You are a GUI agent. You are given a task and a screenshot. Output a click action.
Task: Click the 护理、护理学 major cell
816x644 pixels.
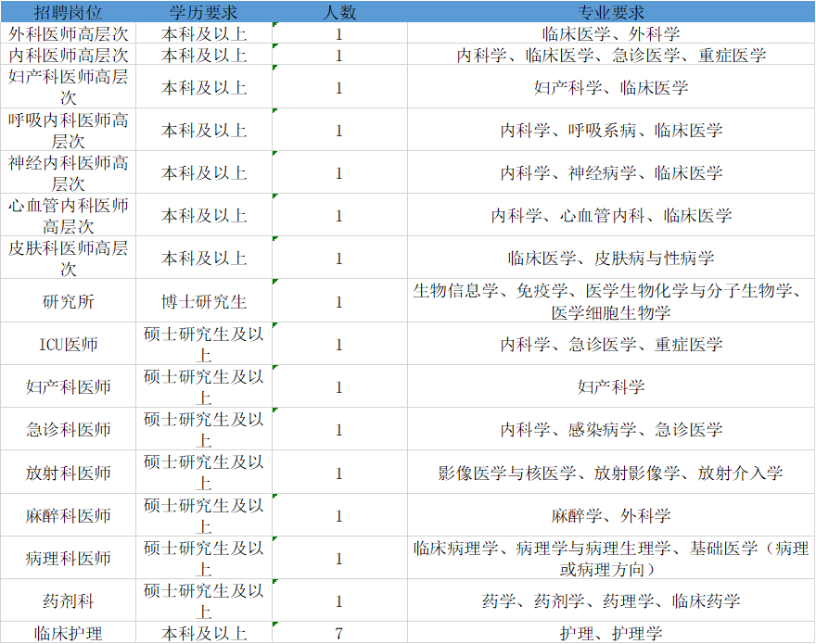coord(611,634)
